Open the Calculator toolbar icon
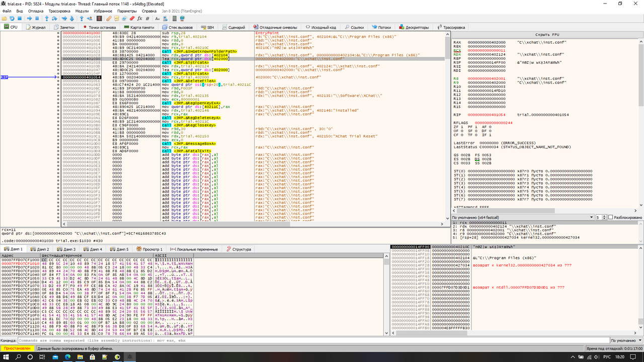The image size is (644, 362). pos(174,18)
